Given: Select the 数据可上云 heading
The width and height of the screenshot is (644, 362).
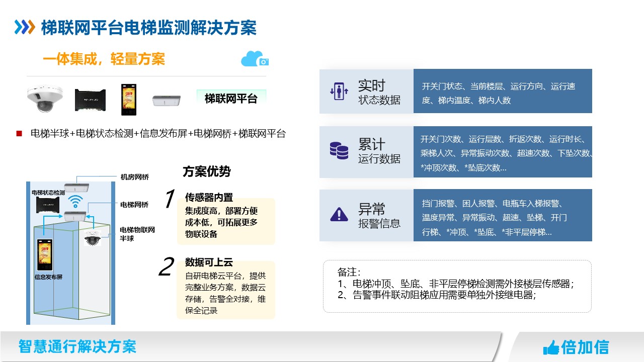Looking at the screenshot, I should (209, 262).
